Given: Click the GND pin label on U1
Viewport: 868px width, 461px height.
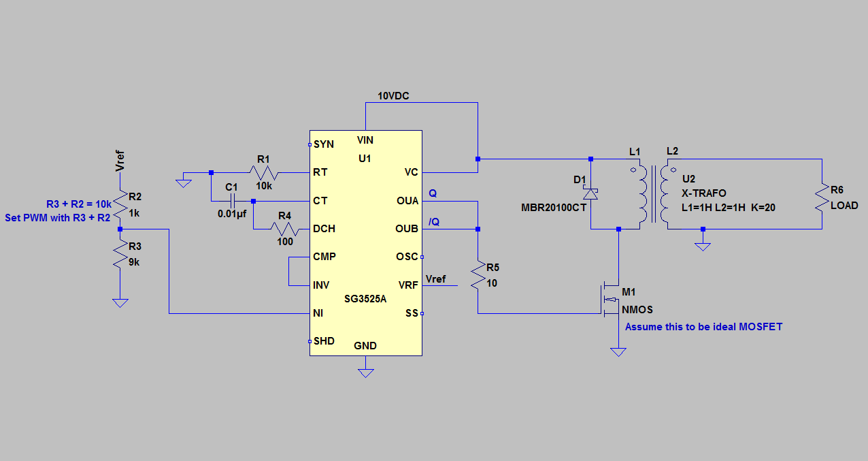Looking at the screenshot, I should tap(365, 346).
